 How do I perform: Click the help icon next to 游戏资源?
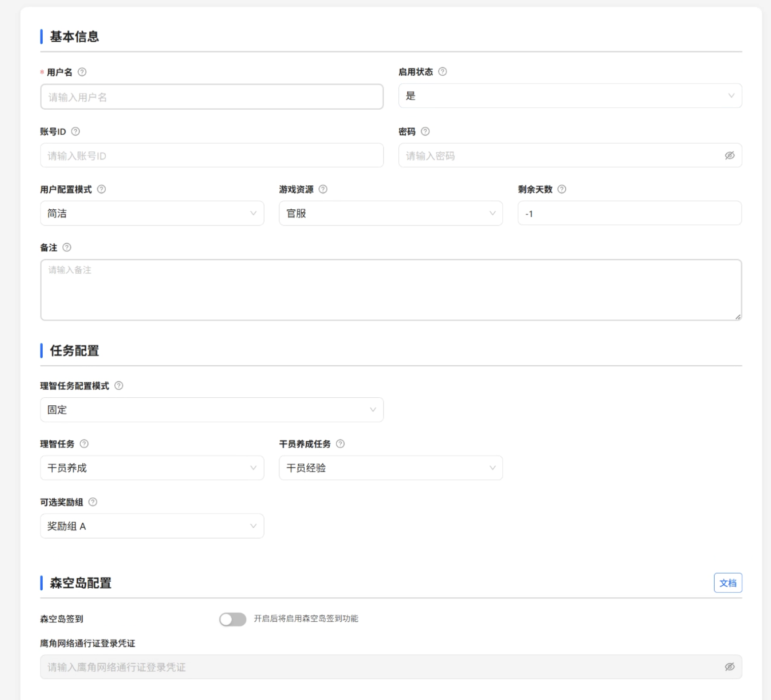coord(323,190)
